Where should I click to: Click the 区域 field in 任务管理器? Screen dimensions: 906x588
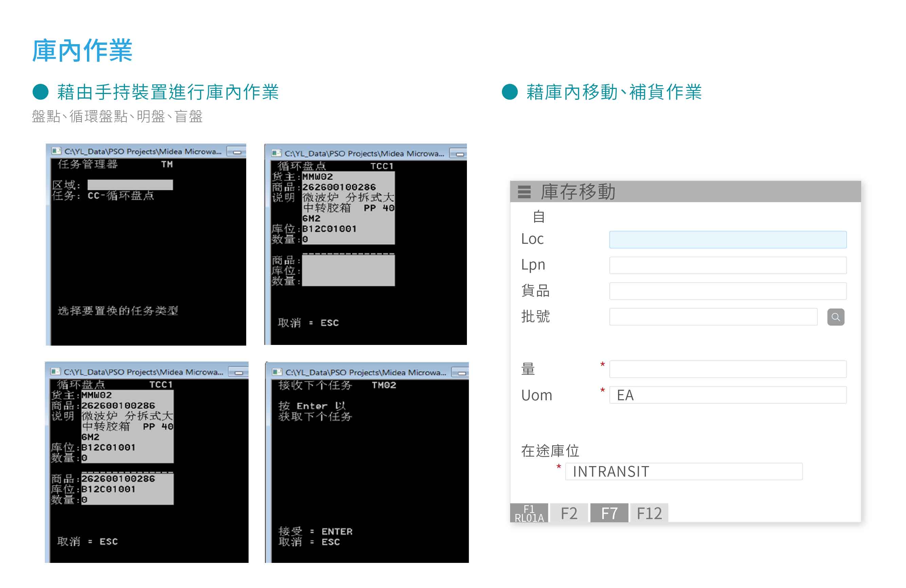pos(130,185)
